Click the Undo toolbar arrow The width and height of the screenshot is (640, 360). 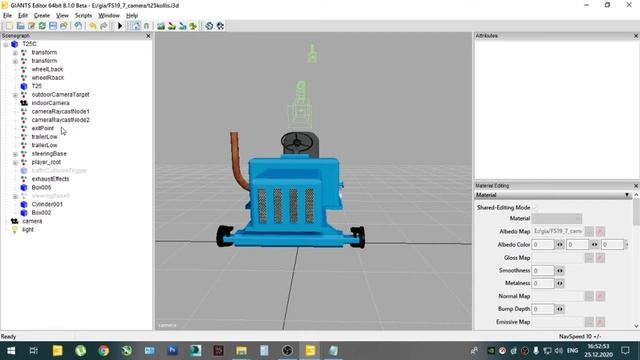(x=93, y=26)
